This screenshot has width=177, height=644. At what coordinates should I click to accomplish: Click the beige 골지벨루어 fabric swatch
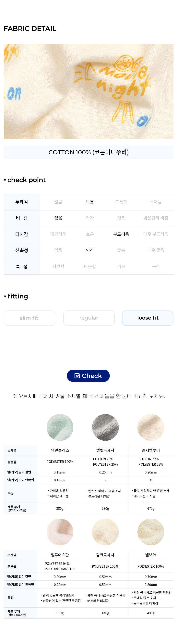coord(151,427)
